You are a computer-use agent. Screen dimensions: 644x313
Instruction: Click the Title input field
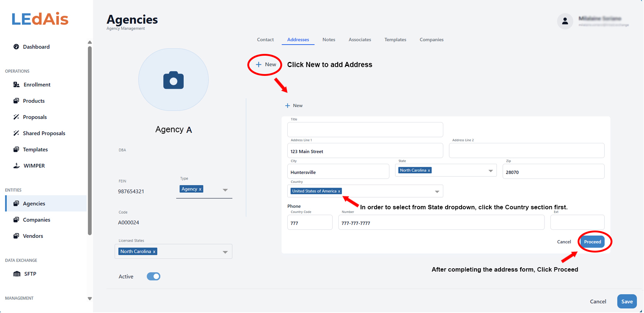click(365, 130)
